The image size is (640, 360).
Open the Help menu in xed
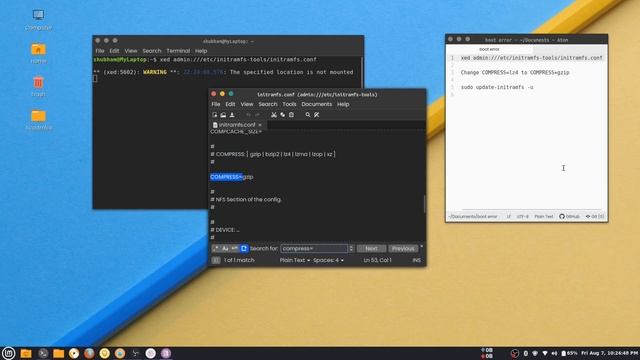pos(343,104)
